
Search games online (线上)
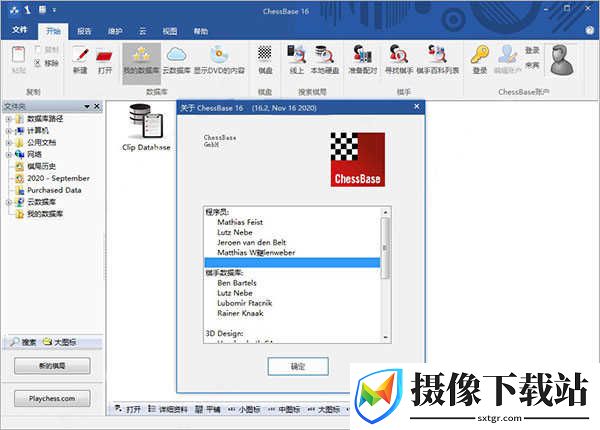pos(297,60)
